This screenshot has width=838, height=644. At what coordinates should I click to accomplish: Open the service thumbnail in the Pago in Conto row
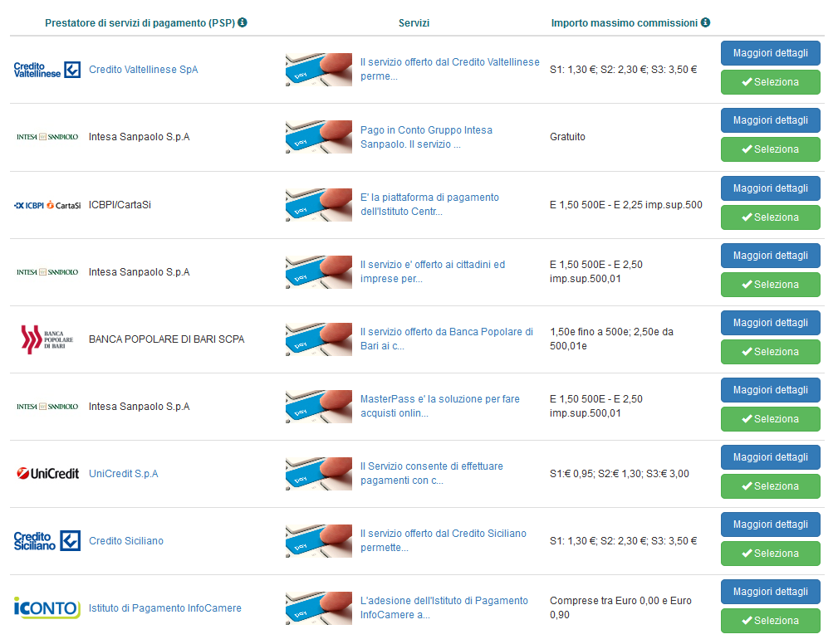319,137
